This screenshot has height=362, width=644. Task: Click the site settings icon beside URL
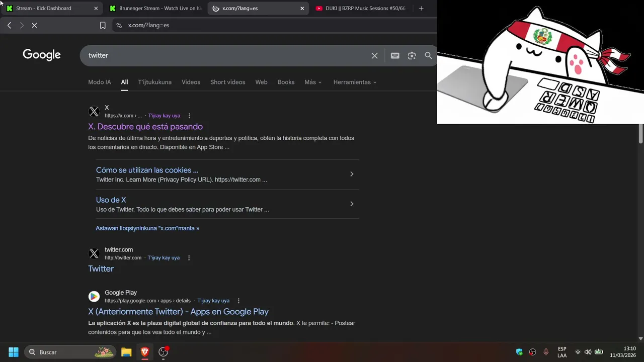(x=119, y=25)
